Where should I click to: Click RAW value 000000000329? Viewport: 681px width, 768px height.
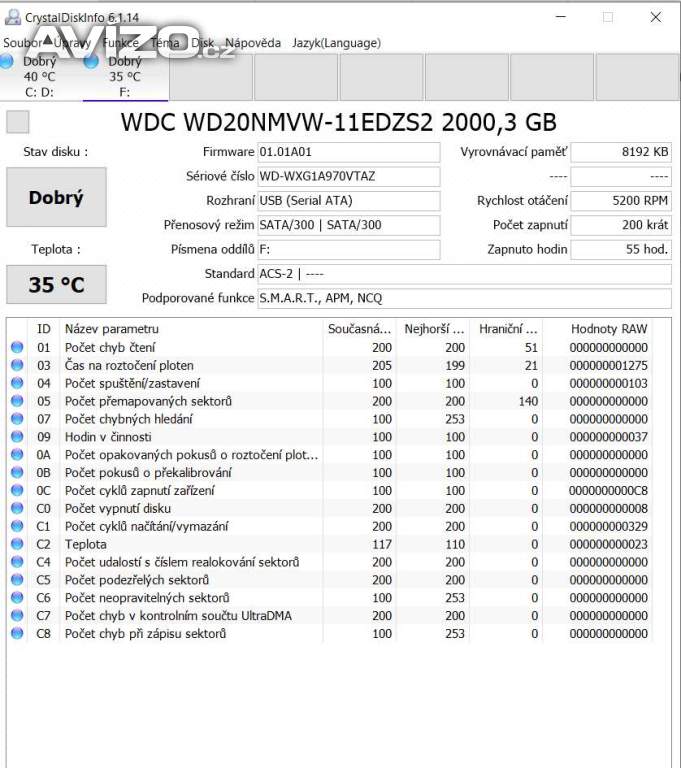pos(608,526)
